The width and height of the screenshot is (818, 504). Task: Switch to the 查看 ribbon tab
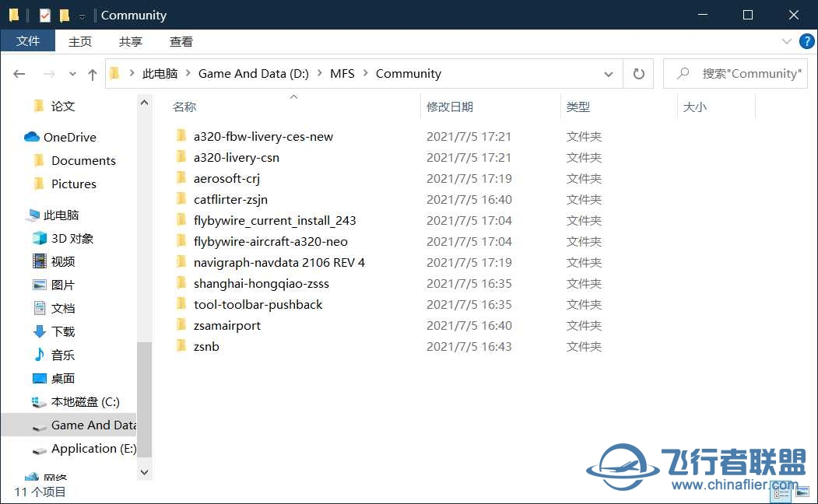tap(181, 42)
